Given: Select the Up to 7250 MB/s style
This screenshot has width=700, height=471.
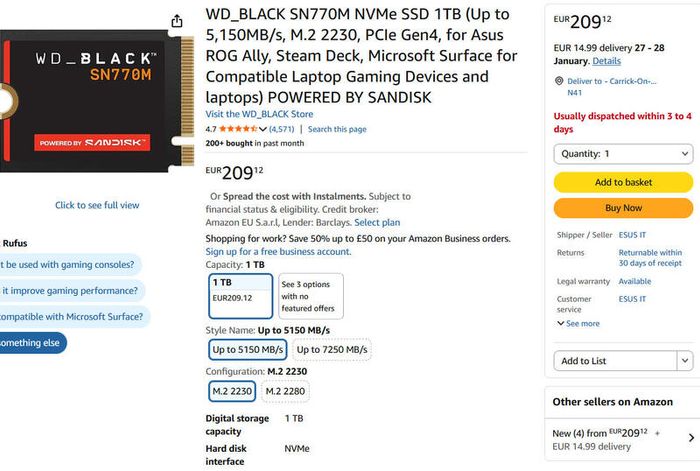Looking at the screenshot, I should (332, 350).
